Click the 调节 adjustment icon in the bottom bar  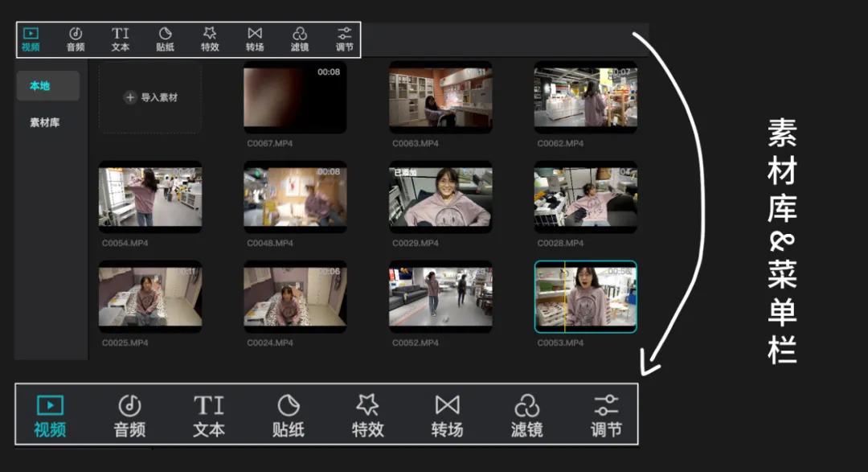click(x=608, y=413)
